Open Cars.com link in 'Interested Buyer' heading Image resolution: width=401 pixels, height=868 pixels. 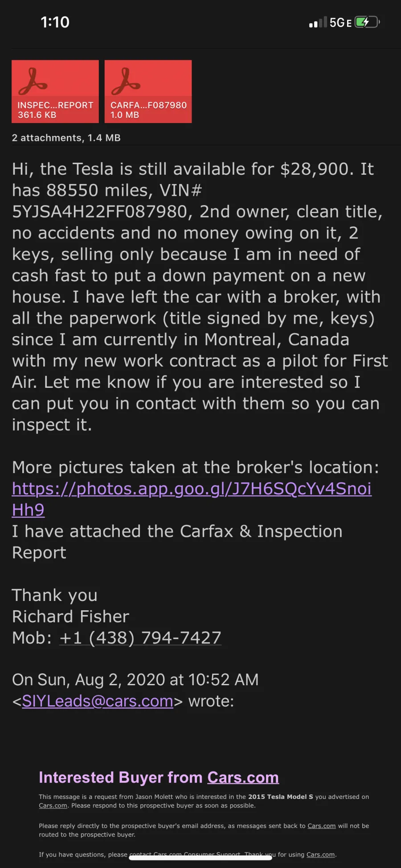coord(243,777)
